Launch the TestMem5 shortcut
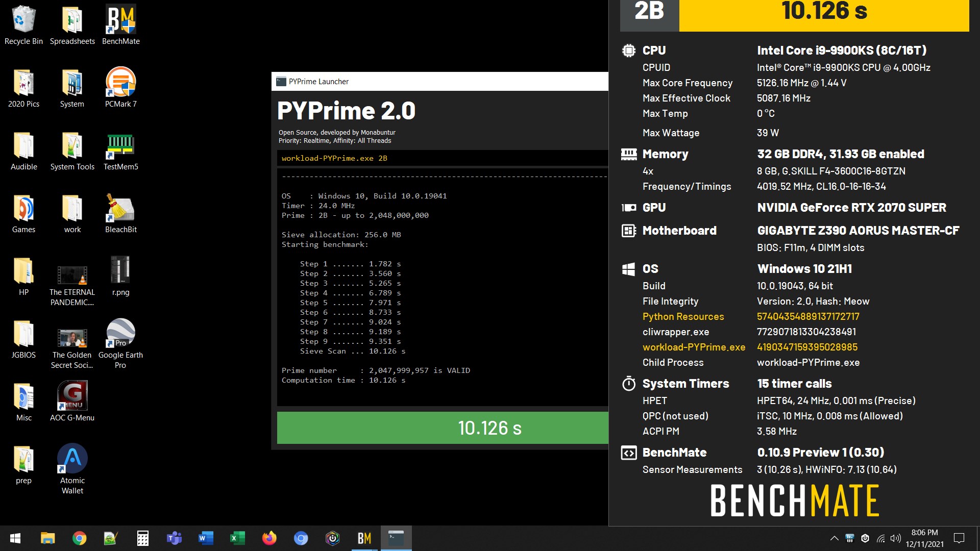980x551 pixels. 121,151
